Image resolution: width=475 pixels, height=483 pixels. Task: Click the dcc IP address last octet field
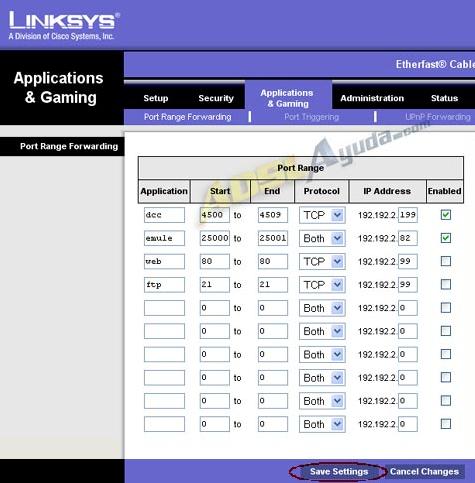point(408,215)
